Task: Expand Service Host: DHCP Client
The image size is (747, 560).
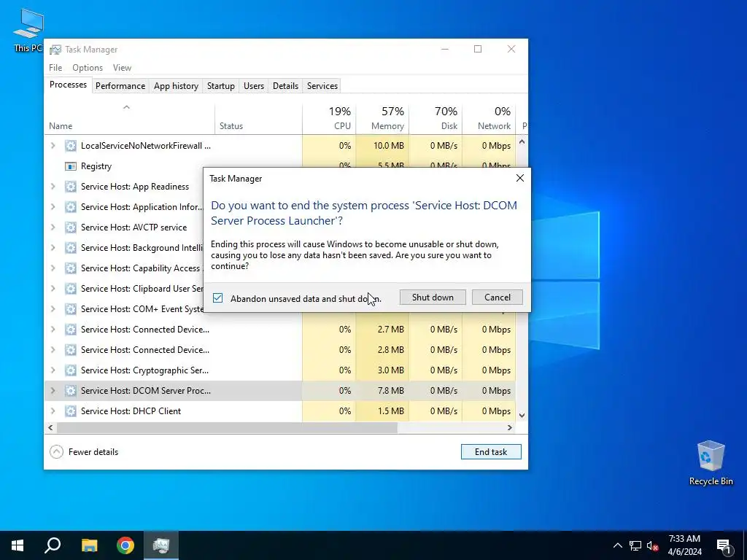Action: tap(53, 411)
